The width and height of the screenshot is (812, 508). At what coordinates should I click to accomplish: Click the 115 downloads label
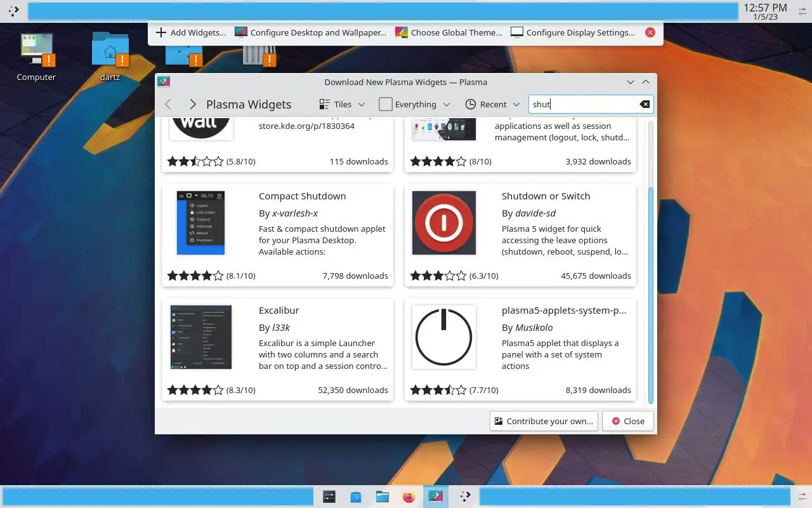[358, 161]
